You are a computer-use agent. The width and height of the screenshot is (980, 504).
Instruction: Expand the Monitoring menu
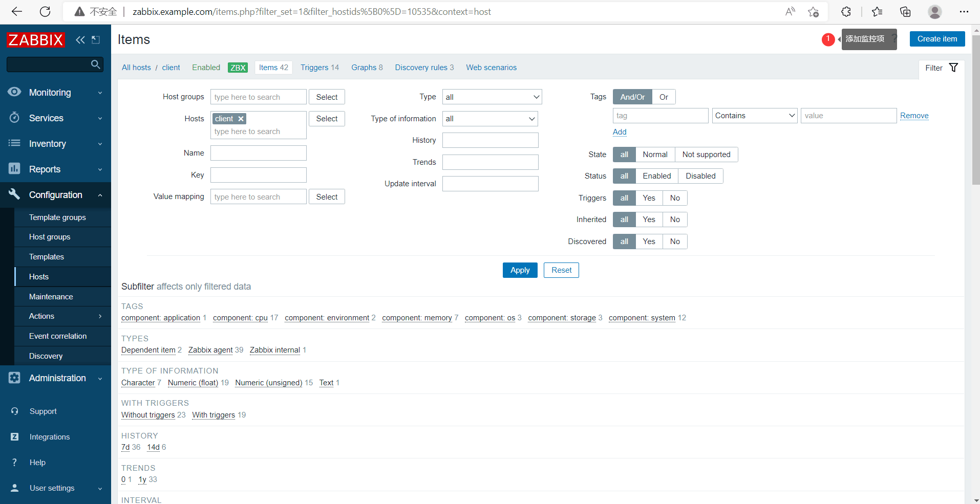(100, 93)
